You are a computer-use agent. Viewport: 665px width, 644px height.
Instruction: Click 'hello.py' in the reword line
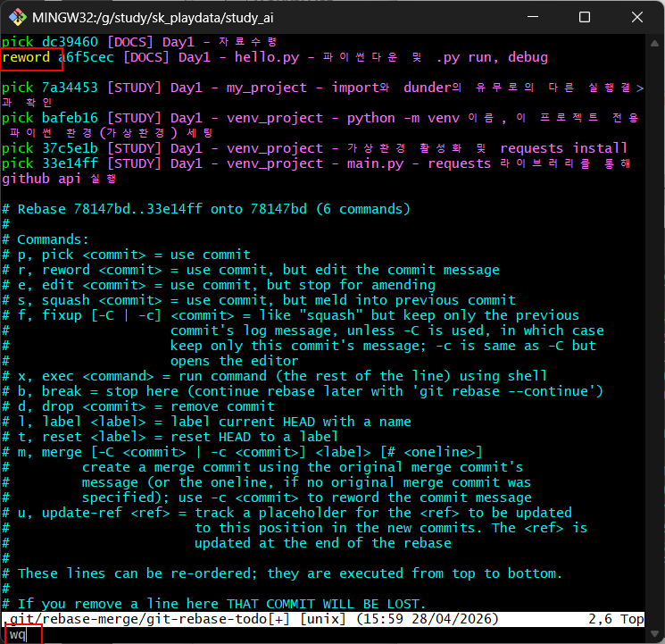click(267, 57)
